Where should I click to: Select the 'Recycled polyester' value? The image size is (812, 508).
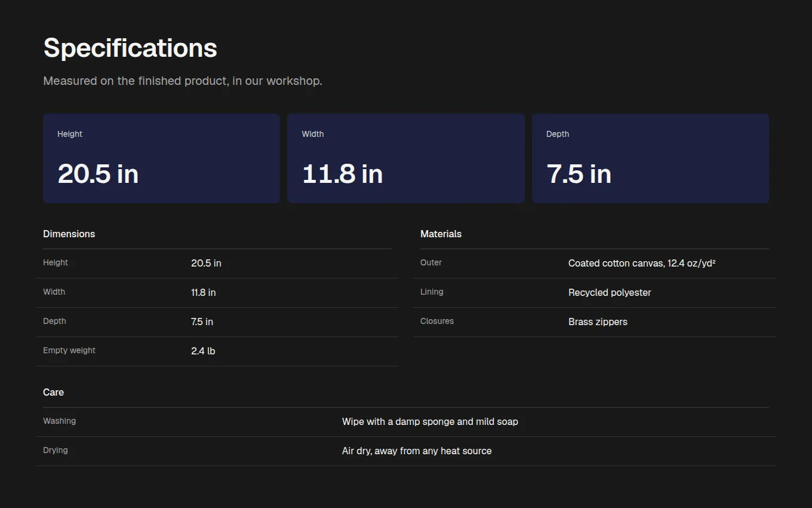coord(610,292)
